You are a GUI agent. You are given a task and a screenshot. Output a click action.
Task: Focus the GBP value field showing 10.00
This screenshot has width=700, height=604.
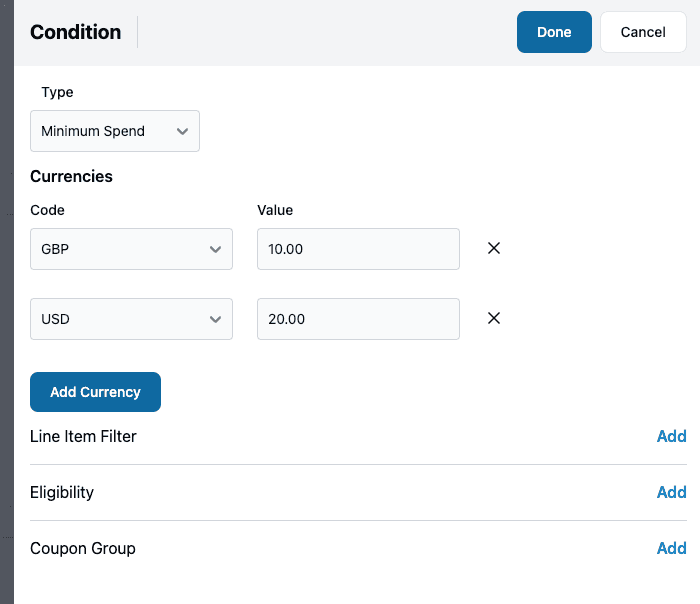[357, 249]
